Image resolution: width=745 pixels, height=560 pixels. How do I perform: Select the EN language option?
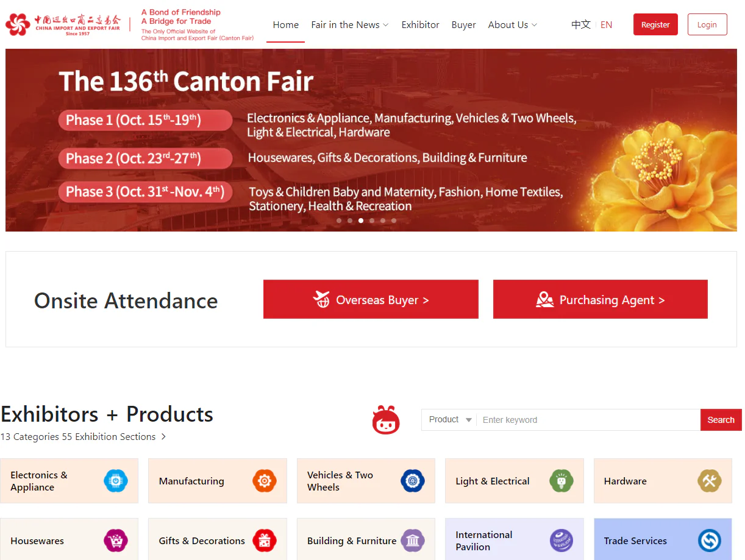coord(606,25)
